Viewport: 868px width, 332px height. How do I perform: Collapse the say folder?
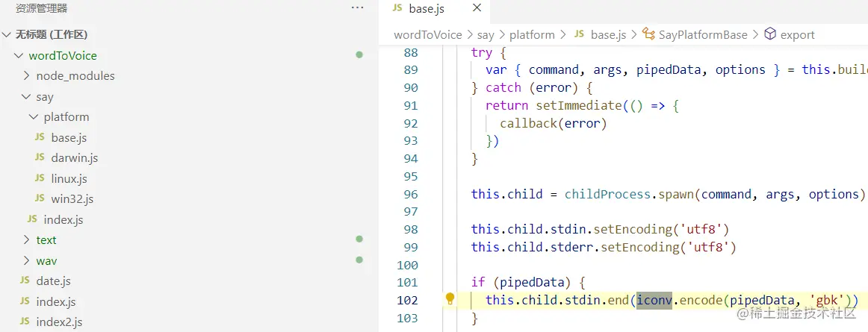pos(26,97)
